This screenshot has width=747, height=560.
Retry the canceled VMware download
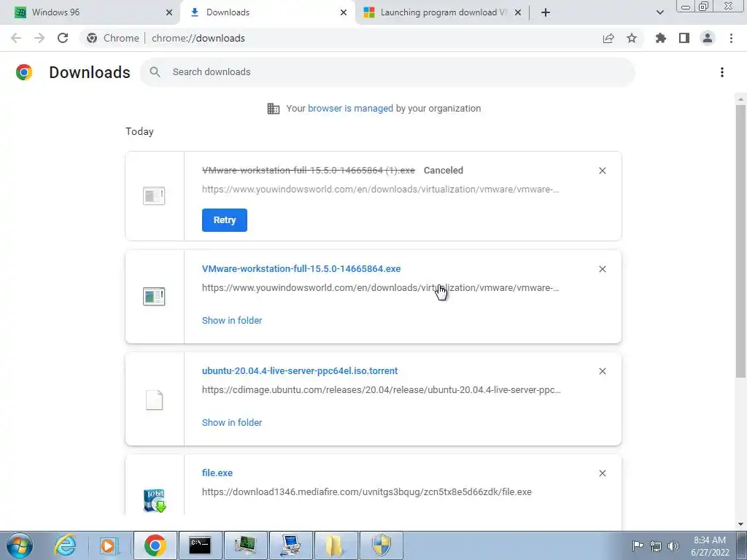[225, 220]
